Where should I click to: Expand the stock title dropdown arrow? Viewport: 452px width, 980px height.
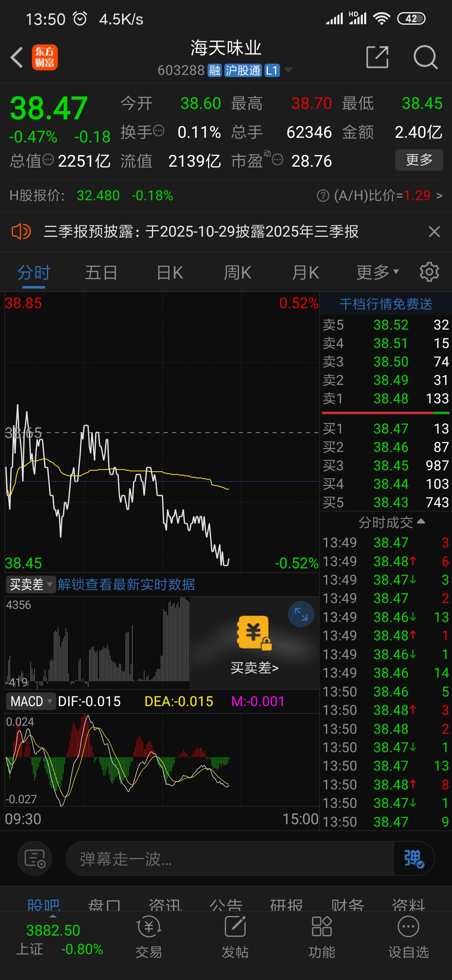(x=288, y=70)
